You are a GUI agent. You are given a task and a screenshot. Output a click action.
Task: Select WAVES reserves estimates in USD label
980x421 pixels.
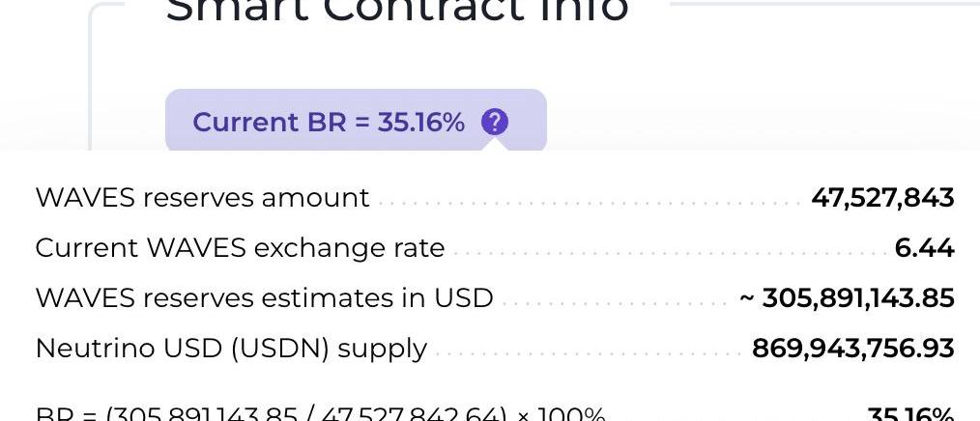264,298
